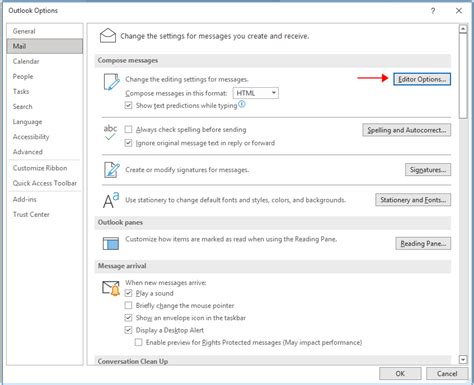The width and height of the screenshot is (474, 385).
Task: Toggle Show text predictions while typing
Action: pyautogui.click(x=128, y=105)
